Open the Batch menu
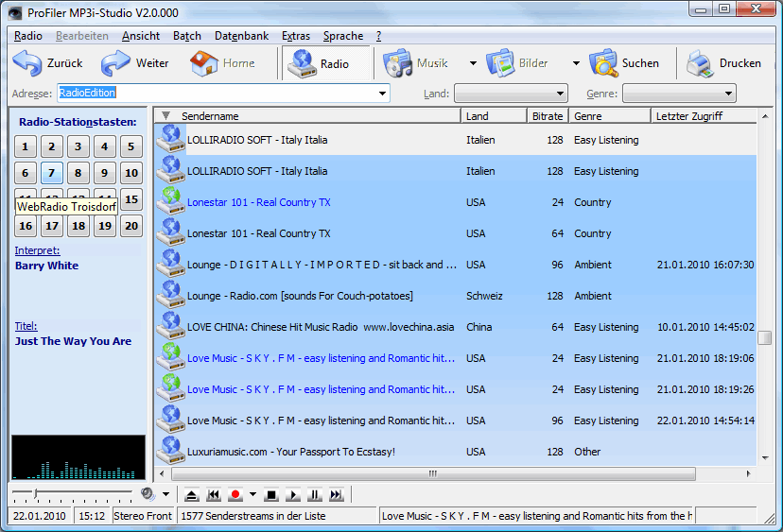Image resolution: width=783 pixels, height=532 pixels. point(186,36)
